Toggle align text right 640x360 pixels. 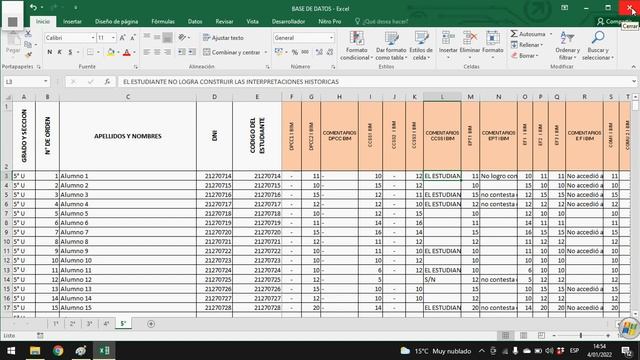tap(167, 52)
